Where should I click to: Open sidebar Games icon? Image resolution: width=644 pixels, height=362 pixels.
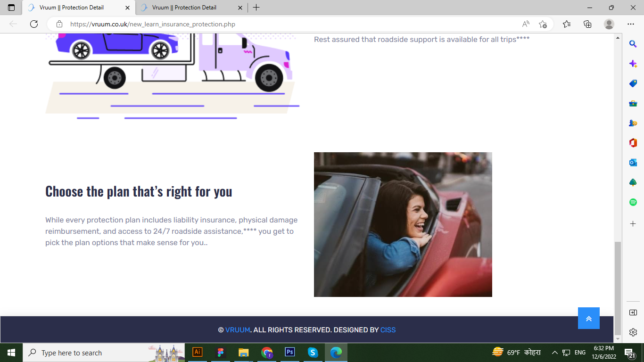[x=633, y=123]
